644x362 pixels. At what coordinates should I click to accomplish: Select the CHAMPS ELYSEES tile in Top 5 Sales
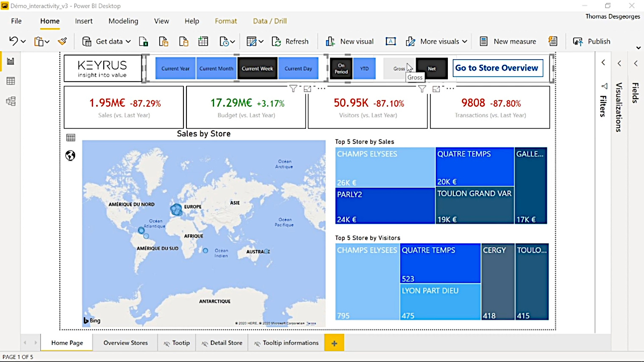[x=385, y=167]
